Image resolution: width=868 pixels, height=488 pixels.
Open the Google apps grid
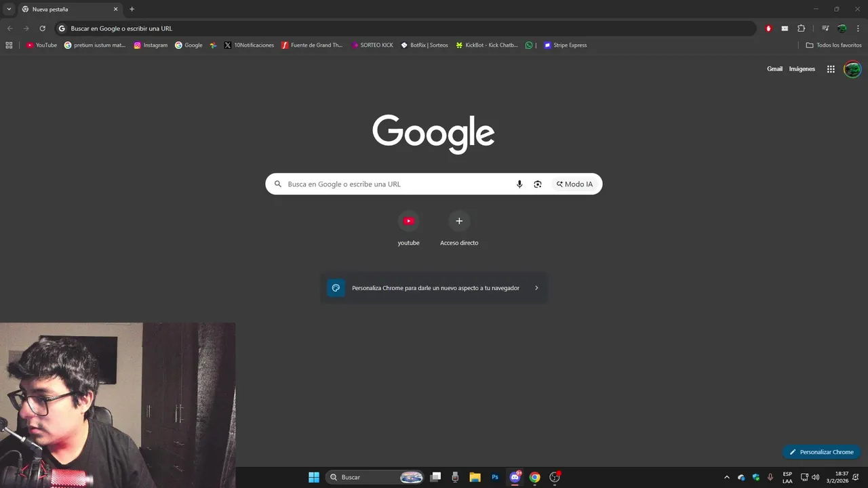[831, 69]
